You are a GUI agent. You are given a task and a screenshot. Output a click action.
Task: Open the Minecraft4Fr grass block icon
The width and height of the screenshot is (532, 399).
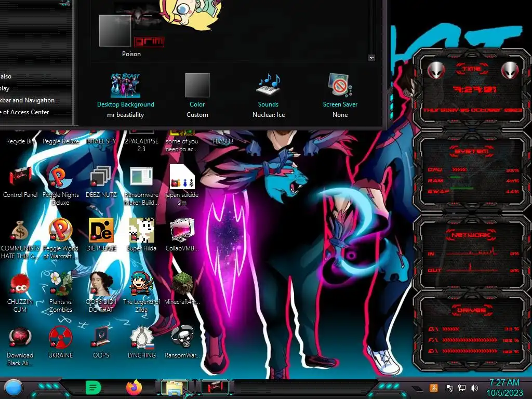pyautogui.click(x=182, y=288)
